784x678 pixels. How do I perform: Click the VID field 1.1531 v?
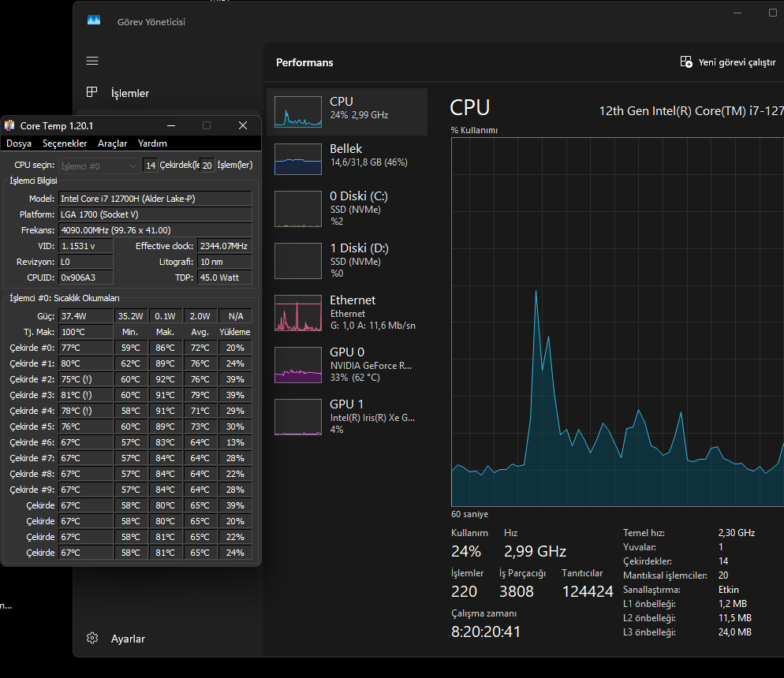[x=85, y=246]
